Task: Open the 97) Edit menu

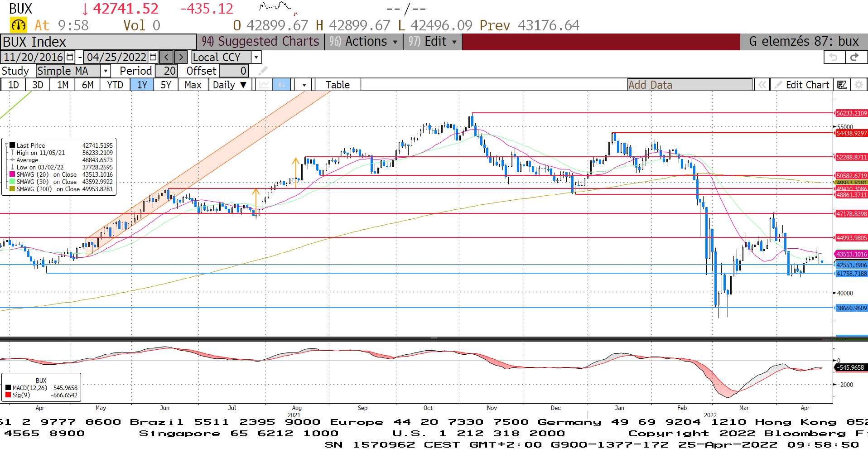Action: point(432,42)
